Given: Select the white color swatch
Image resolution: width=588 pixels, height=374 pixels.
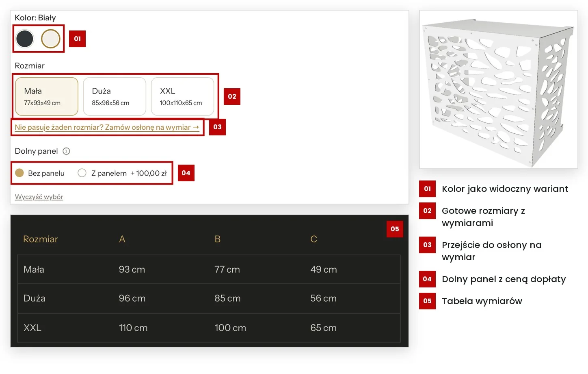Looking at the screenshot, I should 51,39.
